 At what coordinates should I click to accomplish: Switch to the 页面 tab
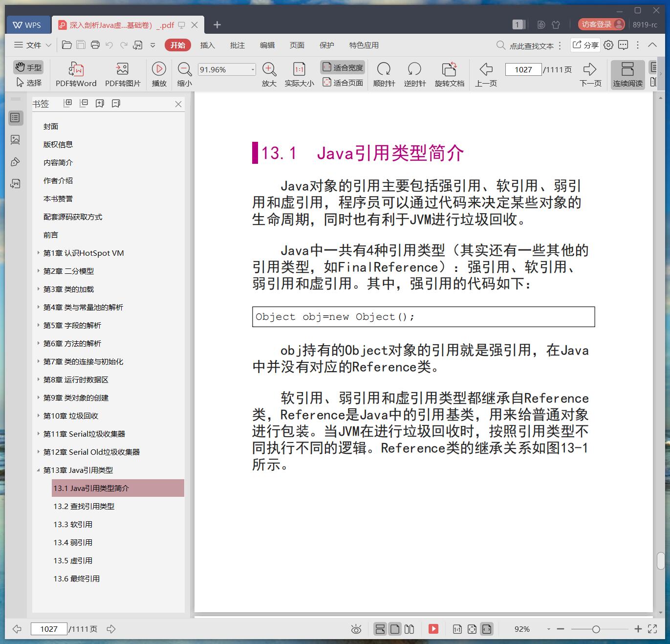[x=297, y=45]
